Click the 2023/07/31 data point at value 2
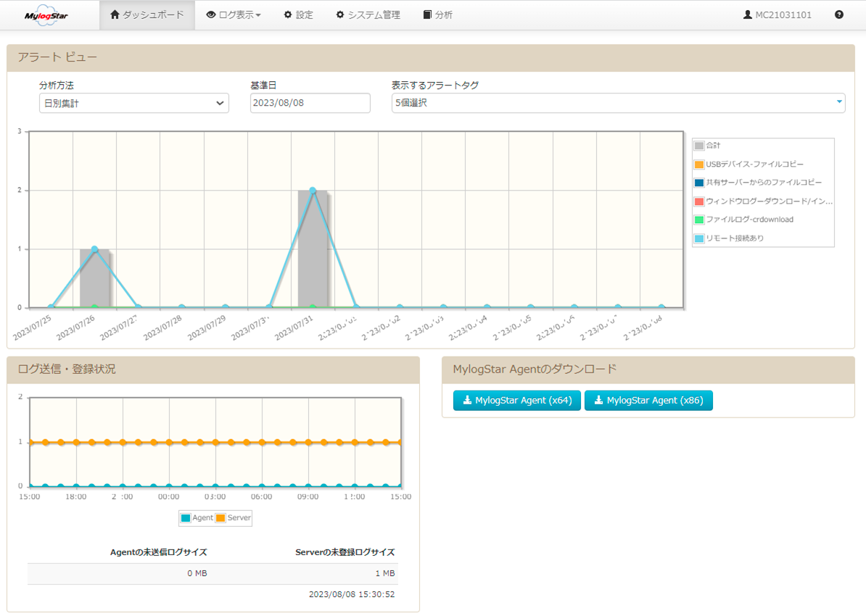This screenshot has height=616, width=866. [313, 191]
